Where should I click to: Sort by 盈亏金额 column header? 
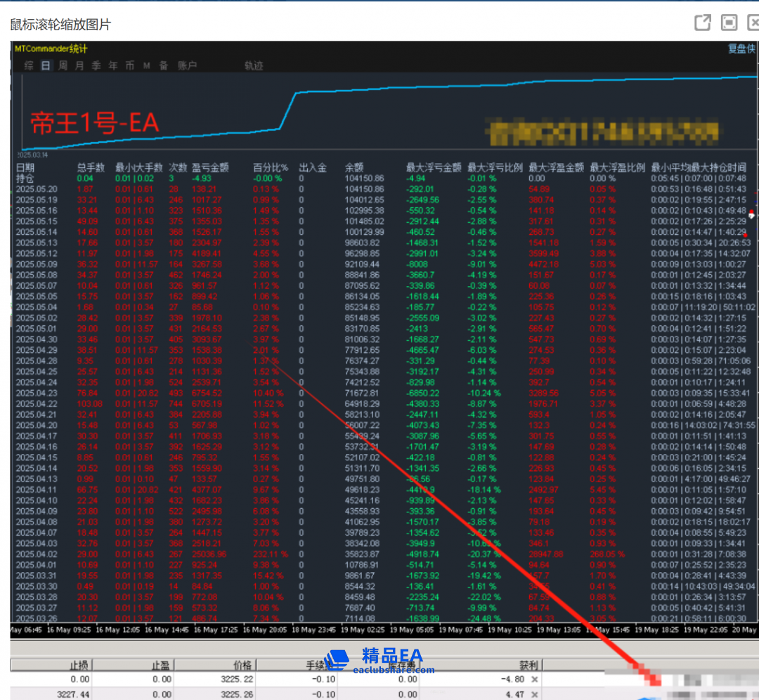210,168
